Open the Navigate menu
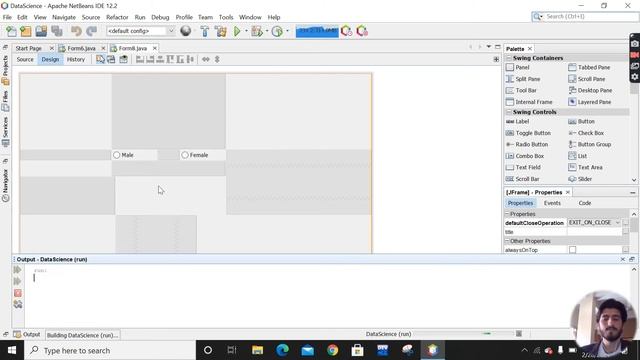Screen dimensions: 640x360 (64, 17)
